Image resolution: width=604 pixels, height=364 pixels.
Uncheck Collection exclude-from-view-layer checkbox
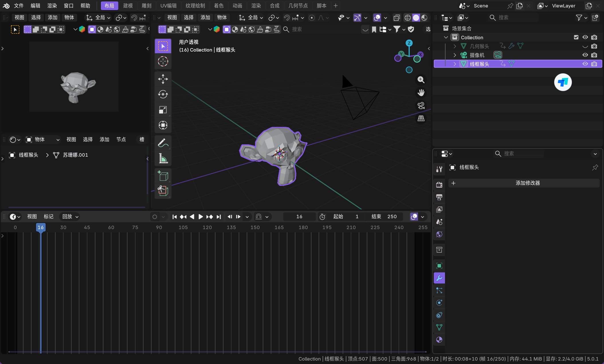click(576, 37)
